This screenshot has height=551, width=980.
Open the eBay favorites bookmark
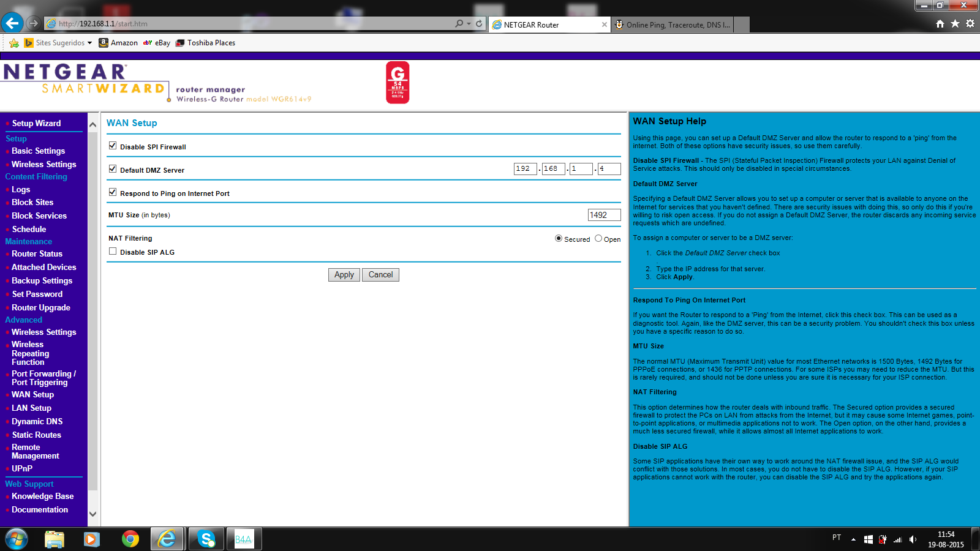(x=157, y=43)
